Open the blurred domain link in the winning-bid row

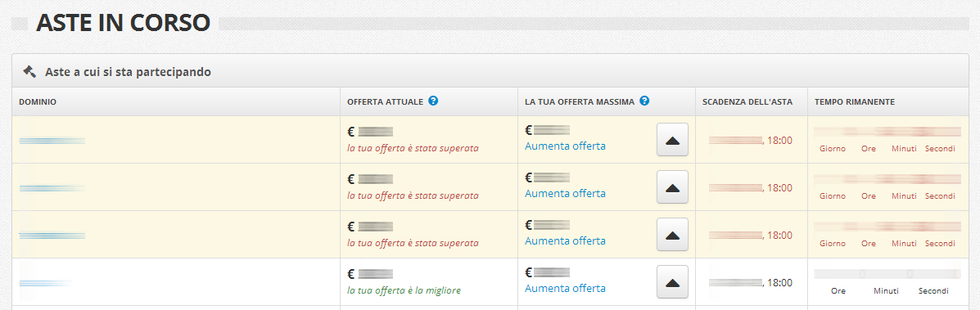tap(46, 283)
